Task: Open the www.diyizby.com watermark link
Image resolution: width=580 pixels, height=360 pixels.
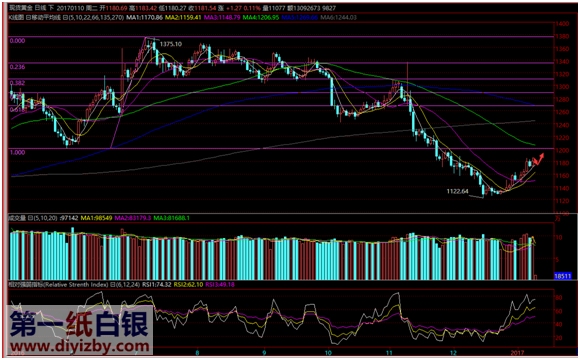Action: point(80,347)
